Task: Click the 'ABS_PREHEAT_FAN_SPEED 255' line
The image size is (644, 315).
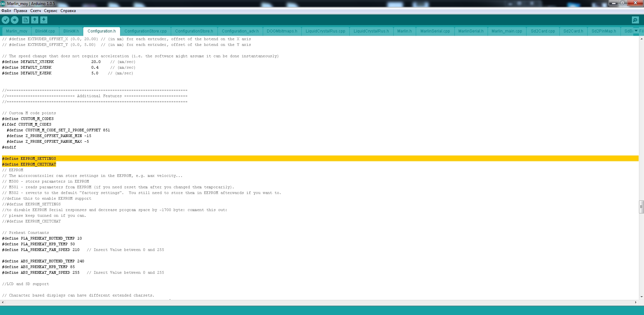Action: [x=83, y=272]
